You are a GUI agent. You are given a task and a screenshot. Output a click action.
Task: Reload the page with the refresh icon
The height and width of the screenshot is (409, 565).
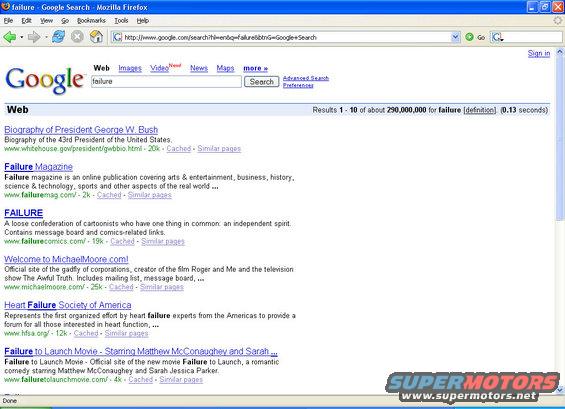click(58, 37)
